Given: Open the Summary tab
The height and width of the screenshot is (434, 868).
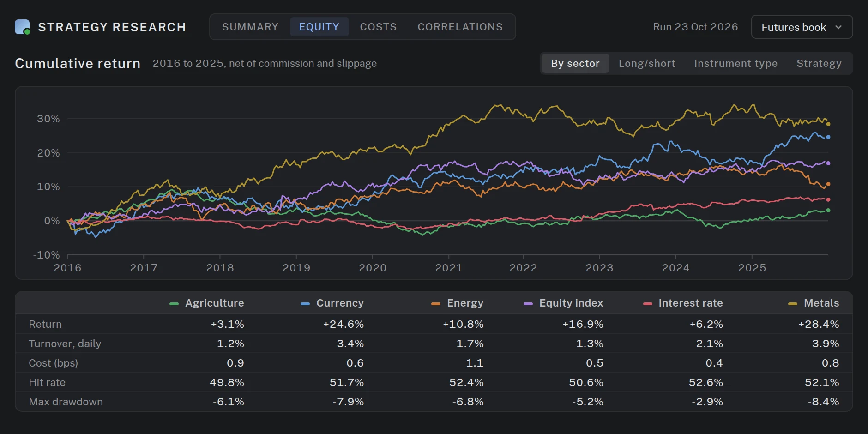Looking at the screenshot, I should pyautogui.click(x=250, y=27).
